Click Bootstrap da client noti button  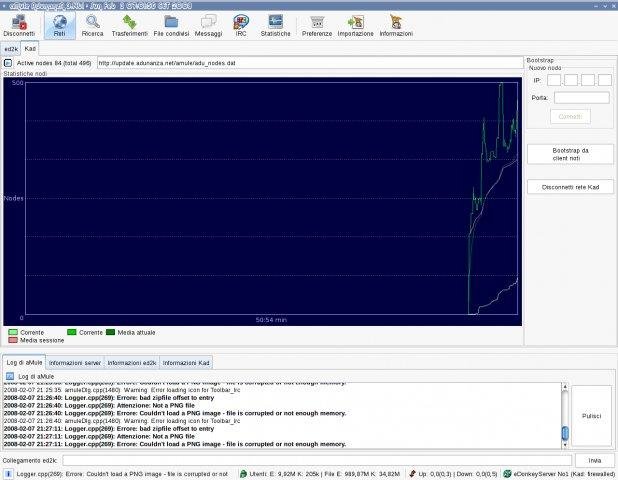coord(570,154)
